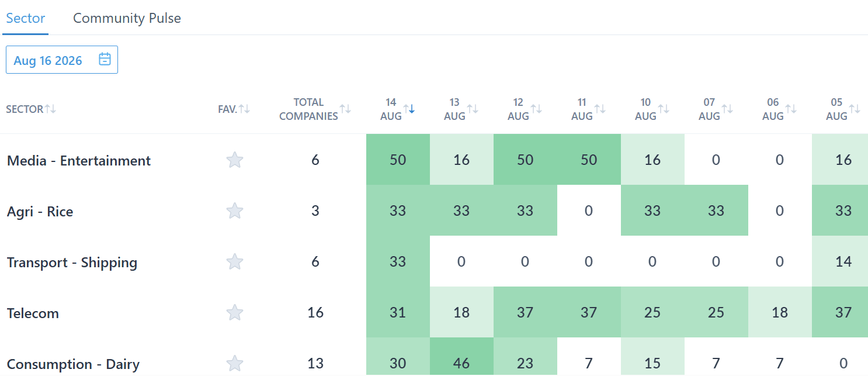Sort by the 14 AUG column
The height and width of the screenshot is (376, 868).
[409, 109]
